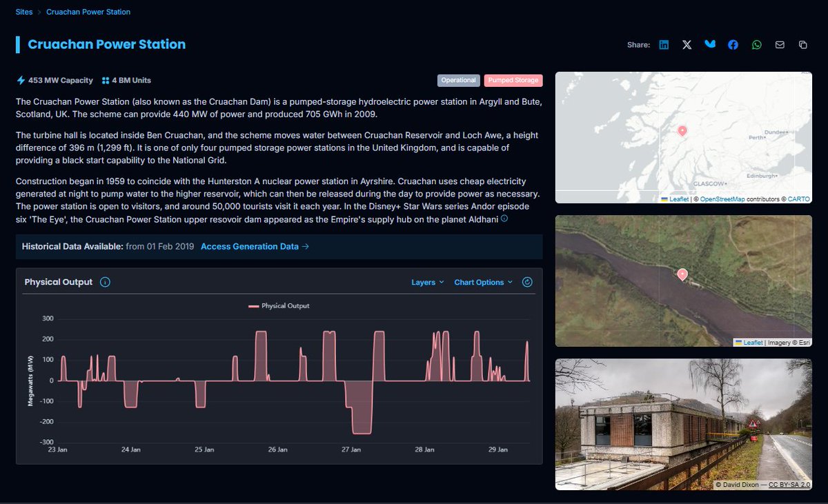Click map pin on satellite imagery

coord(682,274)
